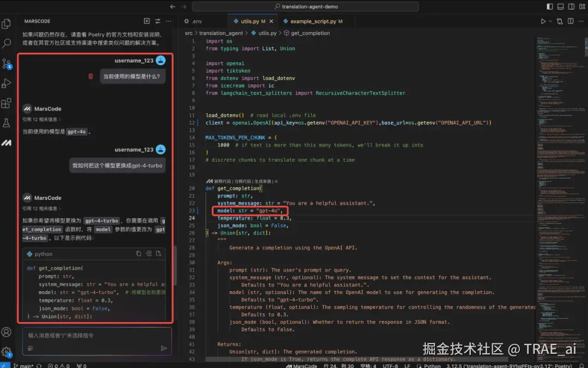The image size is (588, 368).
Task: Open ports forwarded indicator in status bar
Action: point(82,366)
